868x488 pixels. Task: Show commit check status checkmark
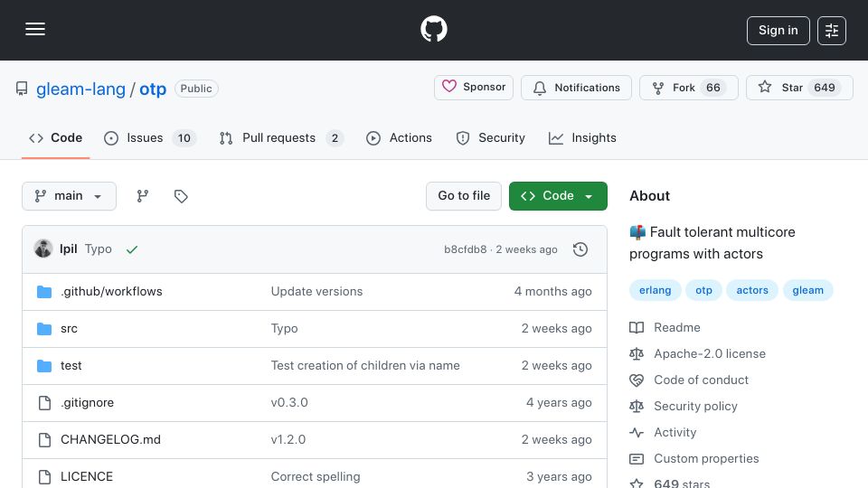[x=132, y=249]
